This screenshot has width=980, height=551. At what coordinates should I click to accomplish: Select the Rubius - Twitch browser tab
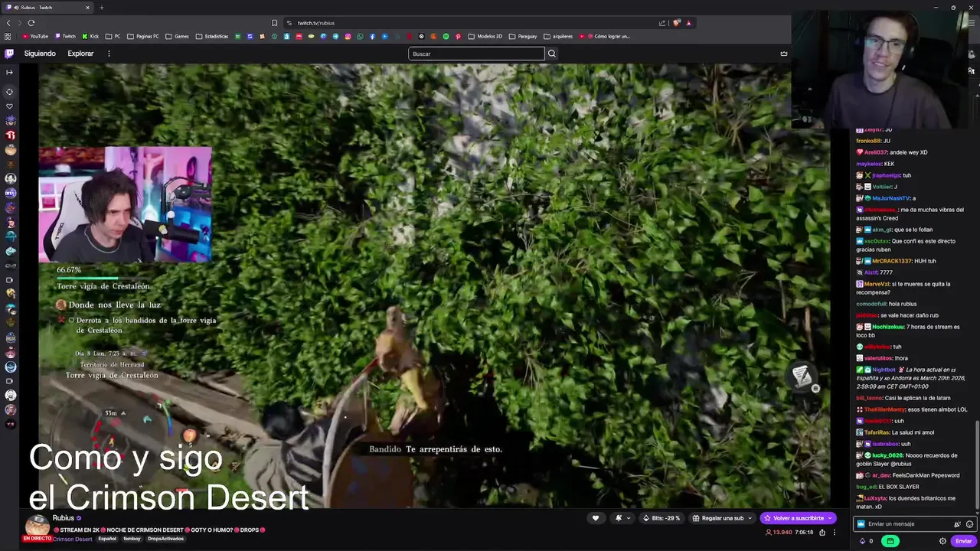point(47,8)
